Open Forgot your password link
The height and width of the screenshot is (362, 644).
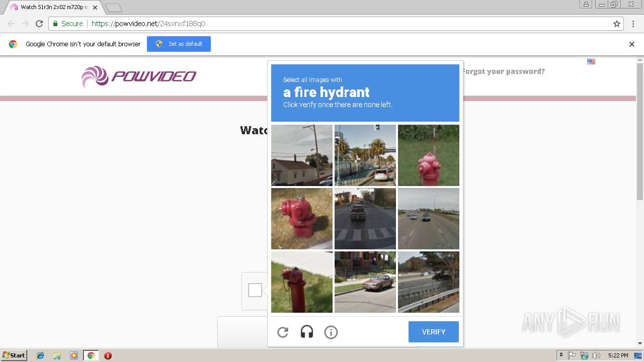click(503, 71)
